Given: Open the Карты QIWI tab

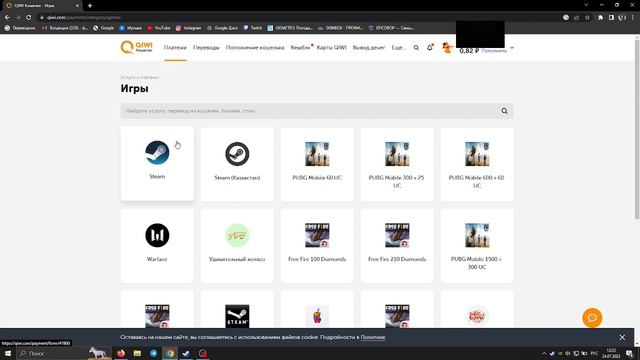Looking at the screenshot, I should (331, 48).
